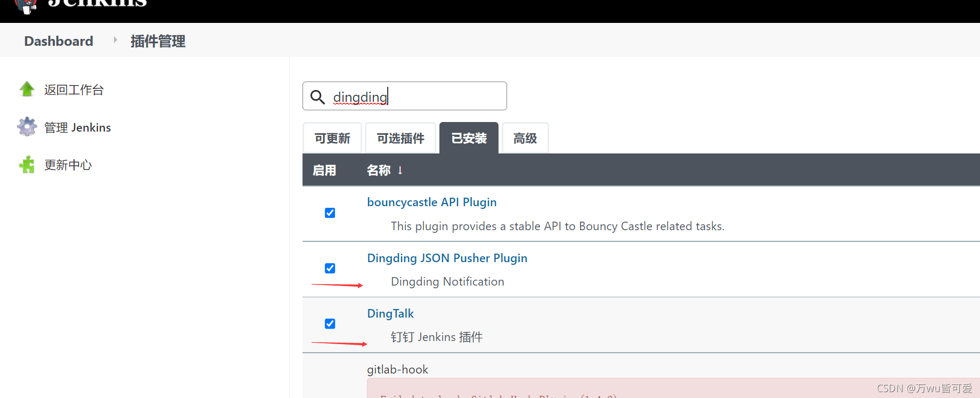This screenshot has height=398, width=980.
Task: Click the 插件管理 breadcrumb
Action: coord(158,41)
